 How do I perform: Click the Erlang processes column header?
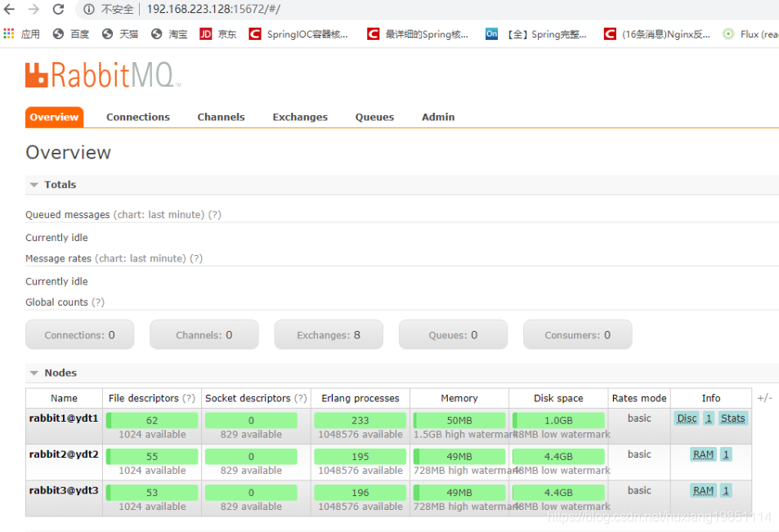pos(360,398)
